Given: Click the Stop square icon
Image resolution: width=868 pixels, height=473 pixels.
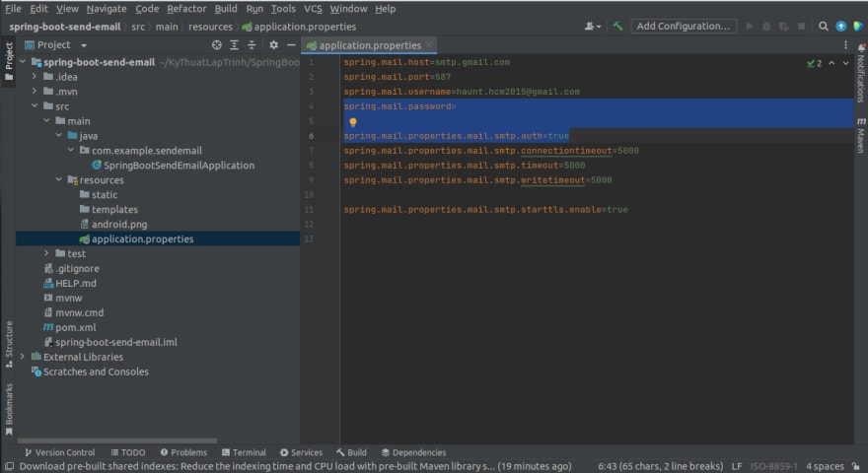Looking at the screenshot, I should click(x=801, y=26).
